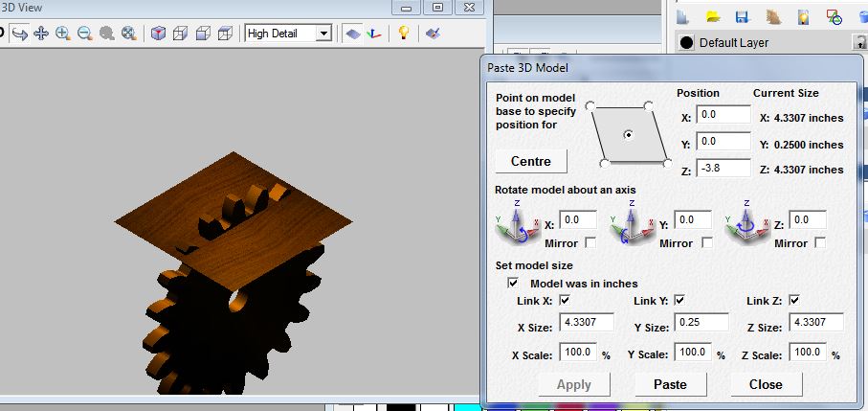Click the zoom out magnifier icon

point(84,34)
